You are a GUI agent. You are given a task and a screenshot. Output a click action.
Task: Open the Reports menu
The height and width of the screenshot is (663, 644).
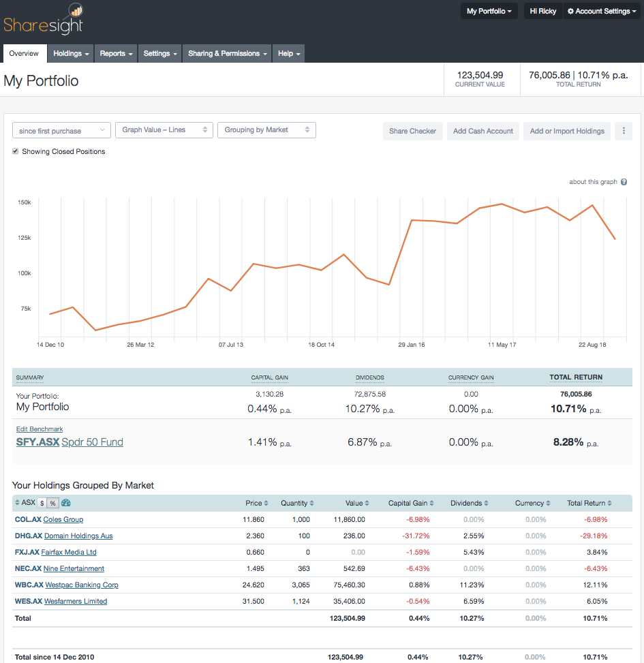pyautogui.click(x=116, y=54)
